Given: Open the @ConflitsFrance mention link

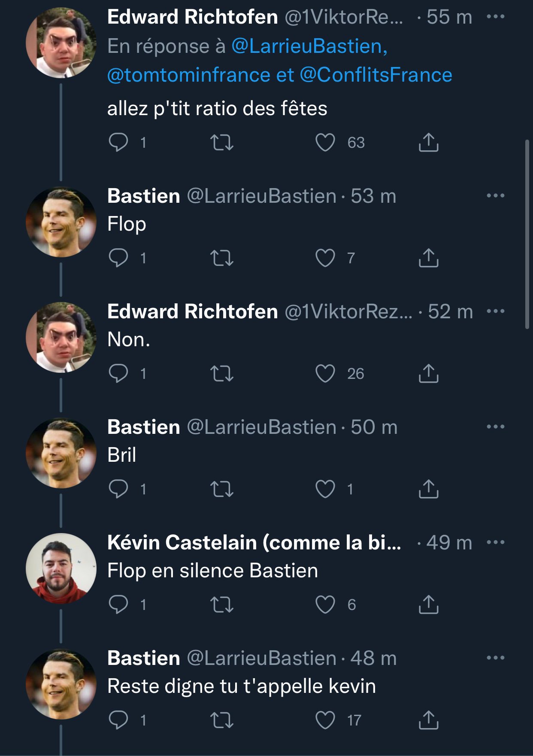Looking at the screenshot, I should point(376,75).
